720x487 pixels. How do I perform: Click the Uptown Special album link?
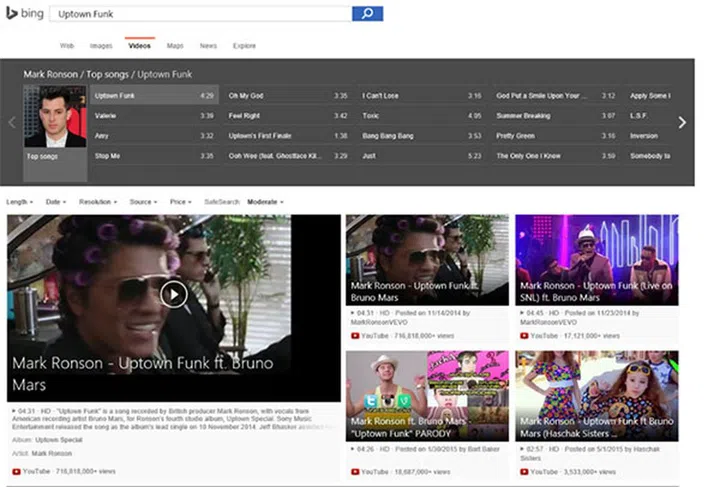pos(59,440)
